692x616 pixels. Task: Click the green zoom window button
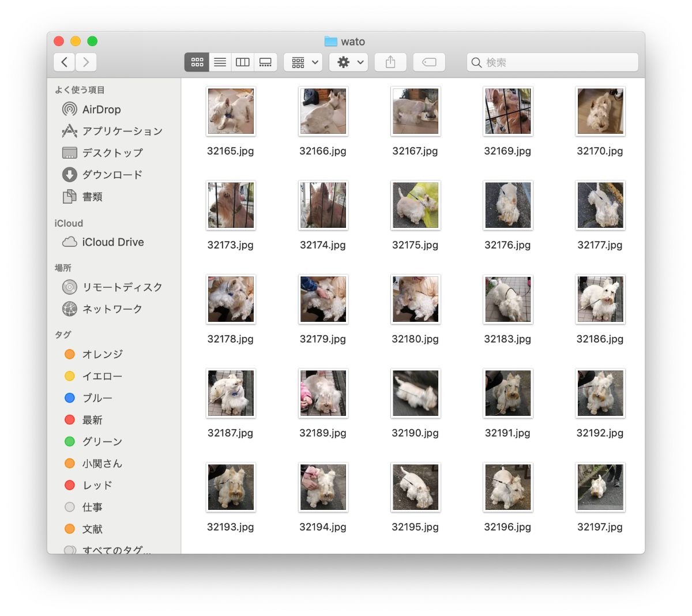(92, 41)
